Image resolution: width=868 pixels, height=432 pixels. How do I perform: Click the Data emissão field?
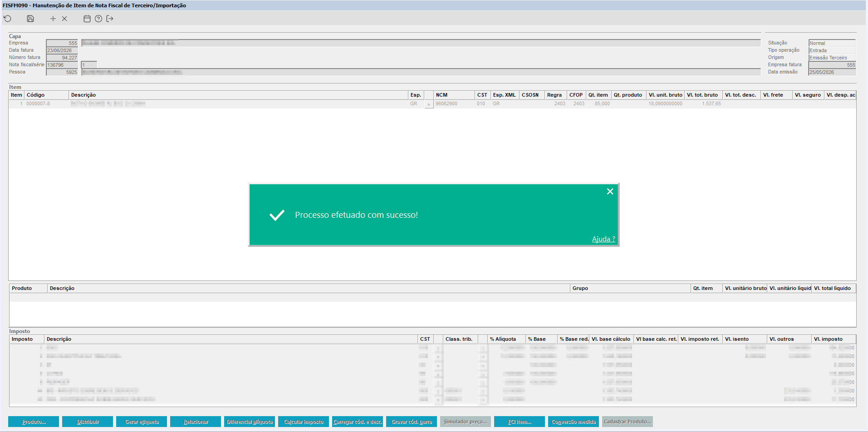(x=832, y=72)
